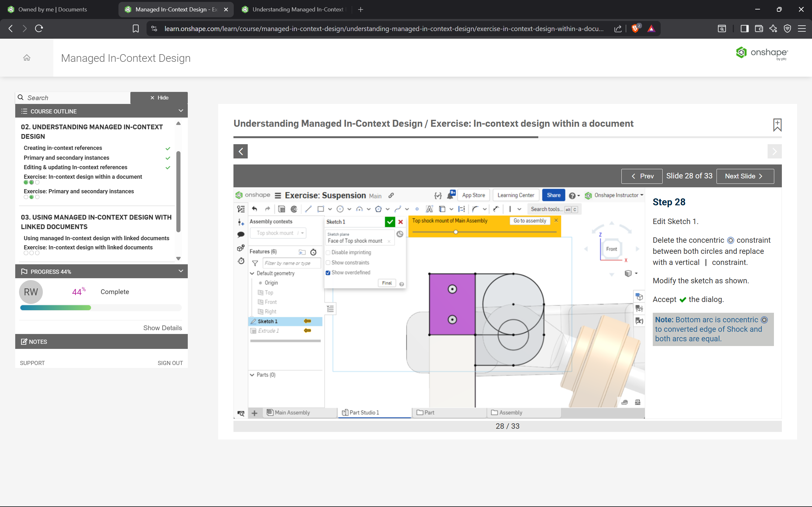Open Exercise: Primary and secondary instances lesson
The image size is (812, 507).
[x=79, y=191]
